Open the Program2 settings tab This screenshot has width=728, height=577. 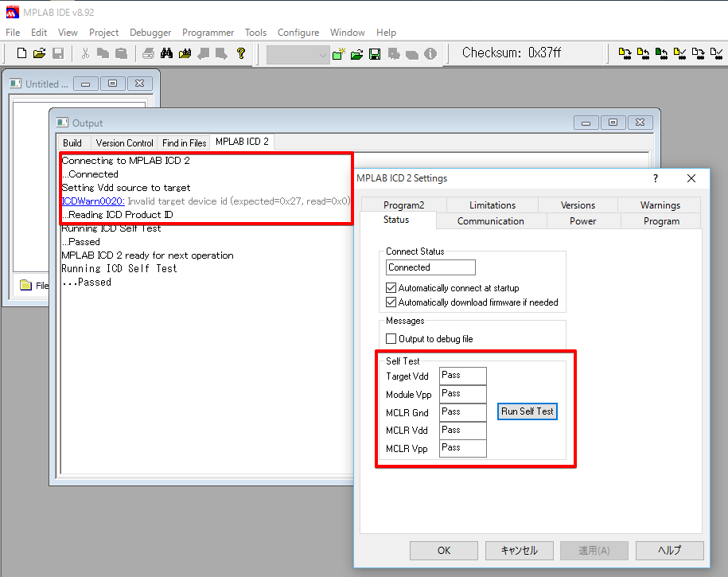pos(403,205)
